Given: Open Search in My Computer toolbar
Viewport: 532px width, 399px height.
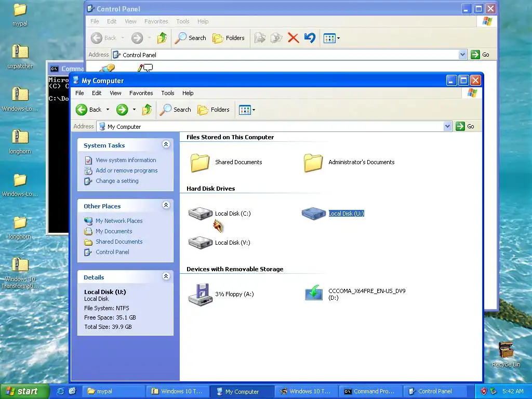Looking at the screenshot, I should pyautogui.click(x=176, y=110).
